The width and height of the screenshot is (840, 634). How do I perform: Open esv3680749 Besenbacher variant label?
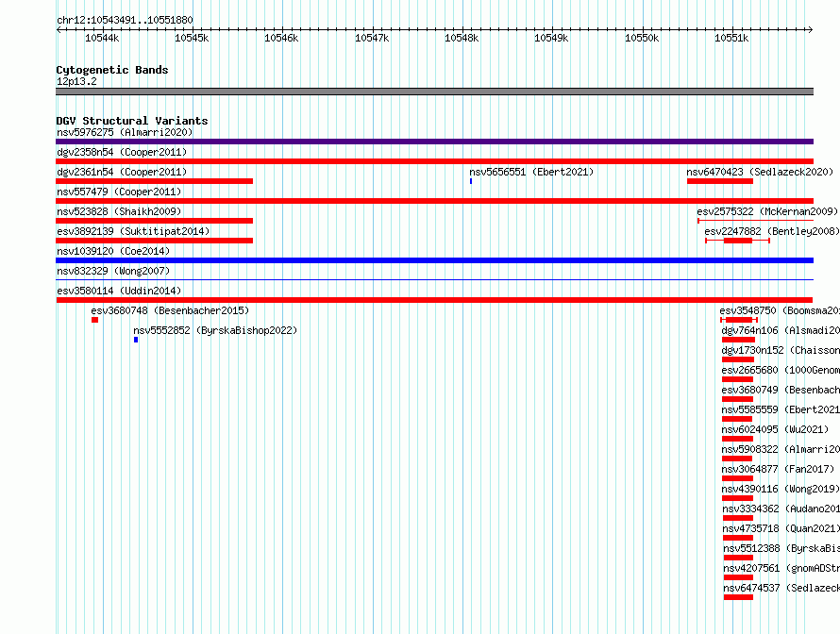coord(781,390)
